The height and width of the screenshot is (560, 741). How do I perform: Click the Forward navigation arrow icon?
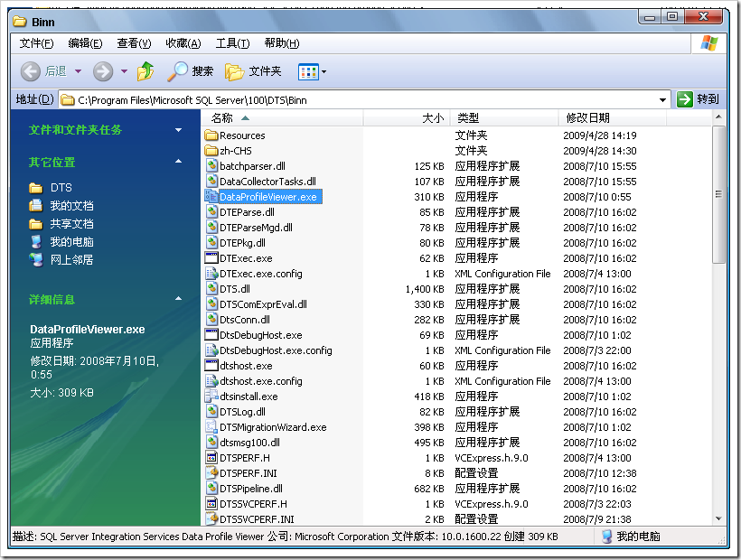point(102,71)
